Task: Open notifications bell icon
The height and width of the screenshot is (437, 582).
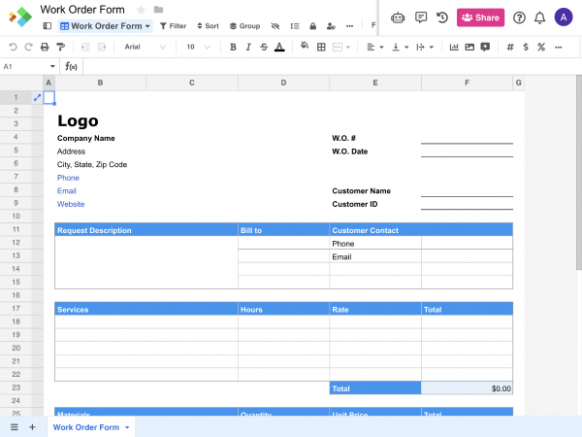Action: tap(540, 17)
